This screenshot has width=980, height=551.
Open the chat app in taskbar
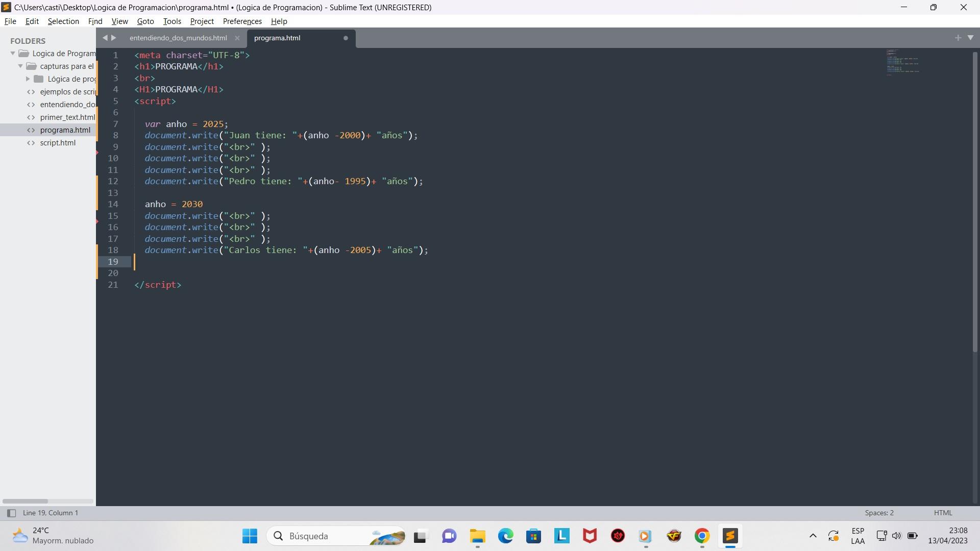click(449, 536)
